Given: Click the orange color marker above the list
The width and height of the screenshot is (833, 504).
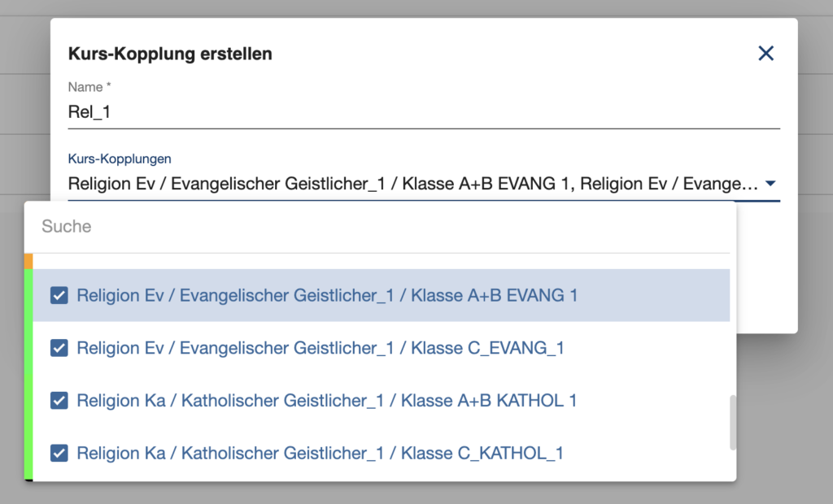Looking at the screenshot, I should point(28,261).
